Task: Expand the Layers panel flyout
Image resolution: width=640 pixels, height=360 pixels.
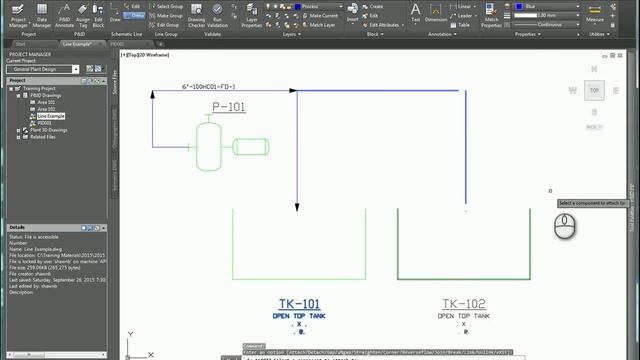Action: 291,34
